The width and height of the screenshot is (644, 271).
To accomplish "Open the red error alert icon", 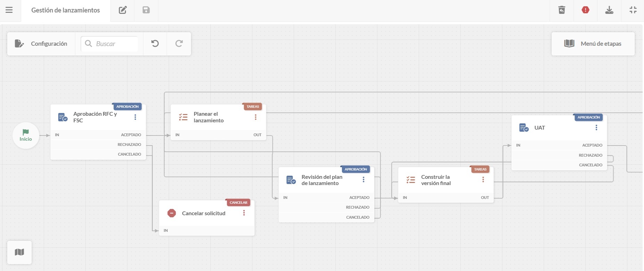I will click(585, 10).
